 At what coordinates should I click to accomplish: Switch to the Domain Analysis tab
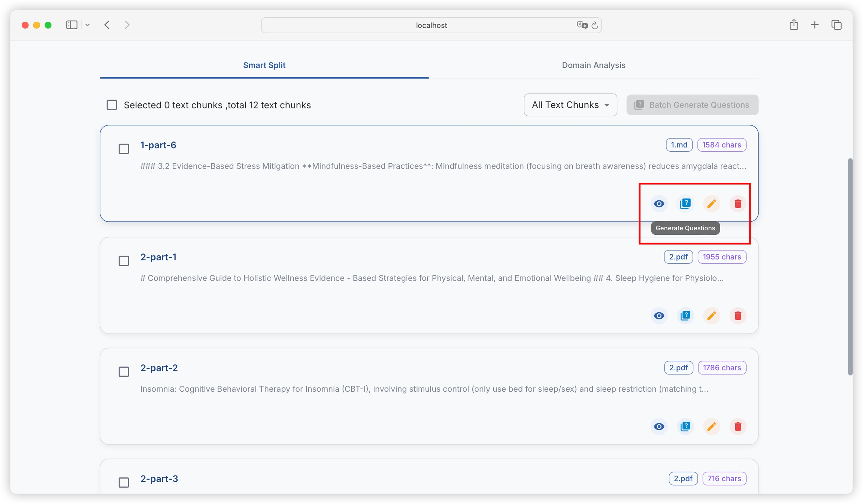click(x=593, y=65)
